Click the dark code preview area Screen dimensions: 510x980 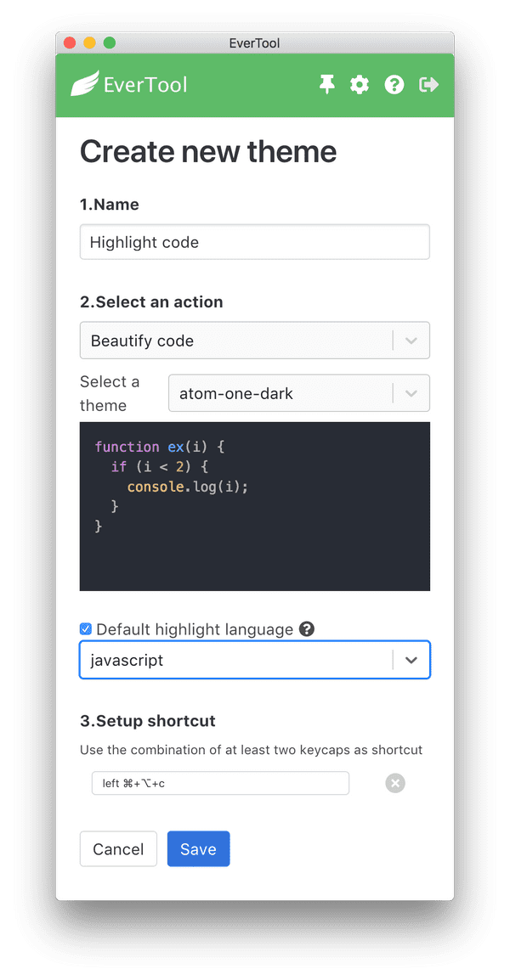(x=255, y=506)
